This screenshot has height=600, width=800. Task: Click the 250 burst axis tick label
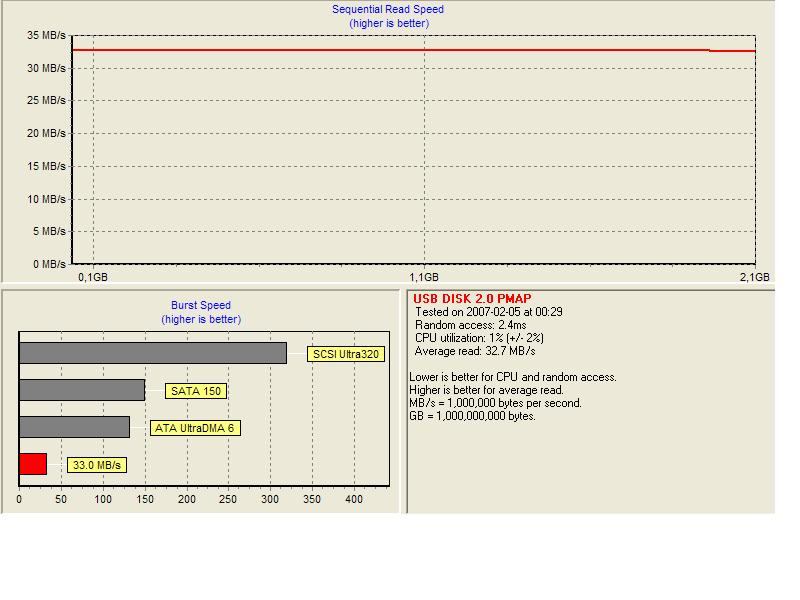coord(228,499)
